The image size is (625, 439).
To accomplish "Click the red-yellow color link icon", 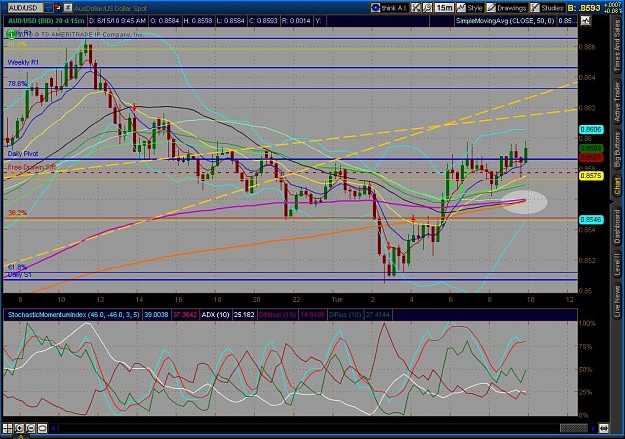I will [x=58, y=8].
